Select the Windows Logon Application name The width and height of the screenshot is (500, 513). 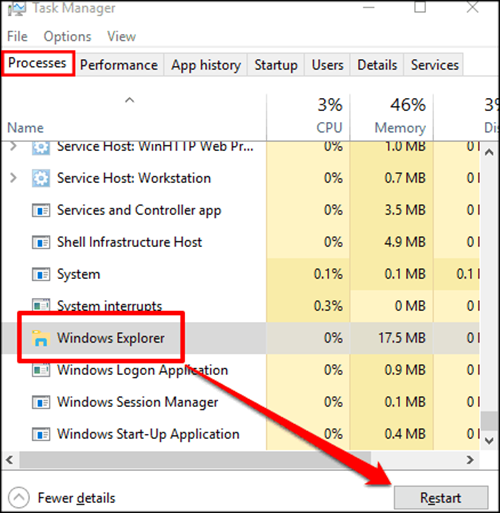click(142, 370)
